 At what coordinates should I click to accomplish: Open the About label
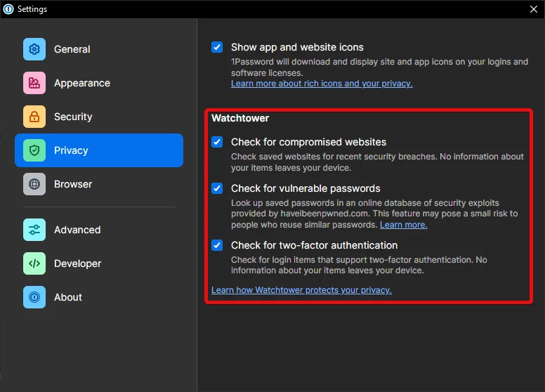68,297
